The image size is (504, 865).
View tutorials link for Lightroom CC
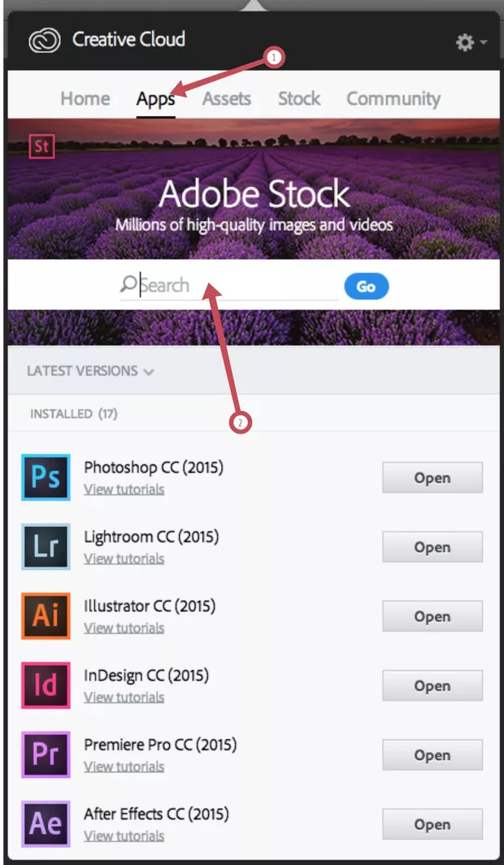pyautogui.click(x=124, y=559)
